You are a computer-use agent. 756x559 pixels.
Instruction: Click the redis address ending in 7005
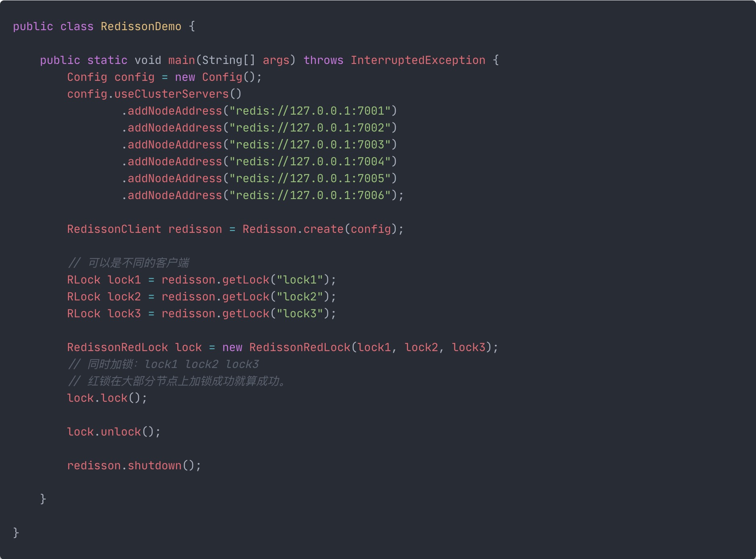310,179
